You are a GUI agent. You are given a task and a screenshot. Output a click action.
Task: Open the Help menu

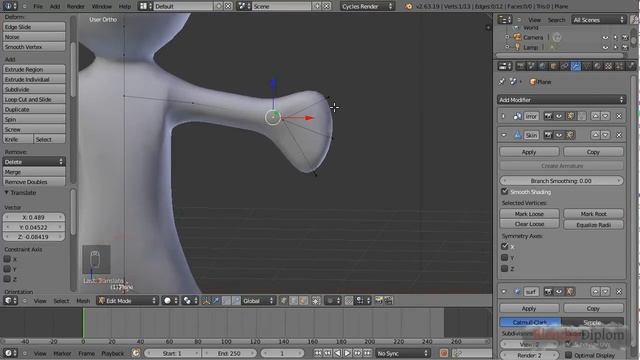coord(124,7)
